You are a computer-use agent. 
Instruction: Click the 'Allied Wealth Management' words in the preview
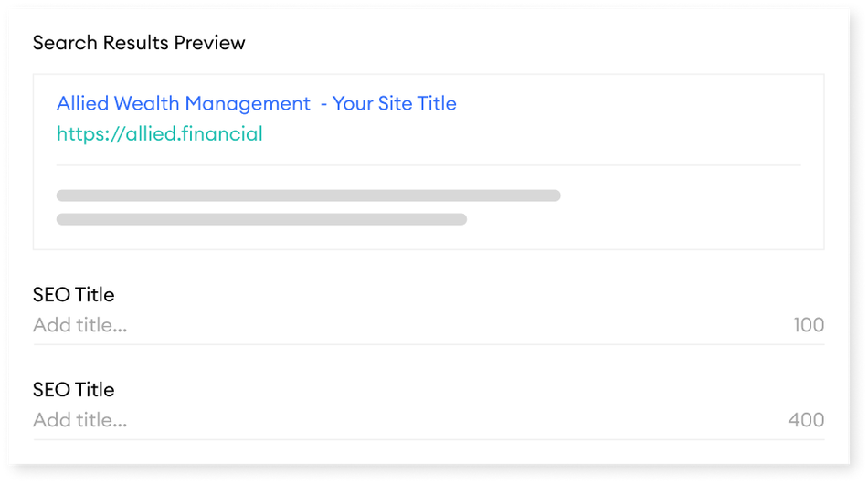[184, 103]
